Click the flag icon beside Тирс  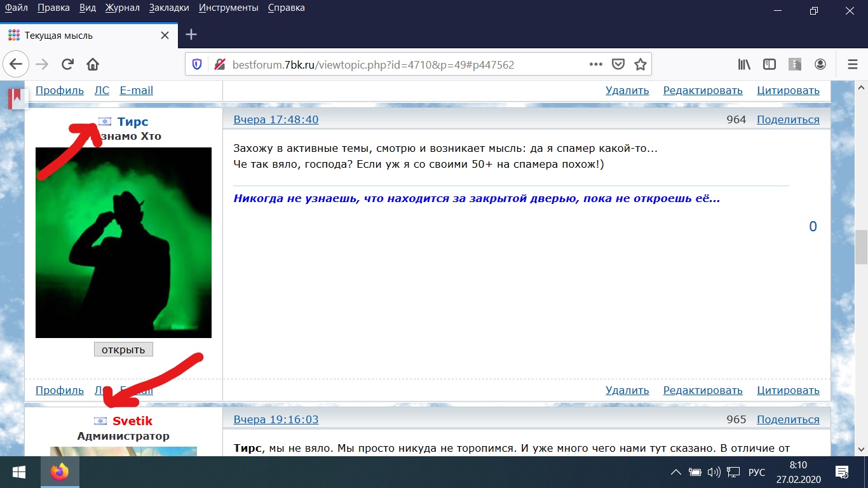click(x=105, y=122)
